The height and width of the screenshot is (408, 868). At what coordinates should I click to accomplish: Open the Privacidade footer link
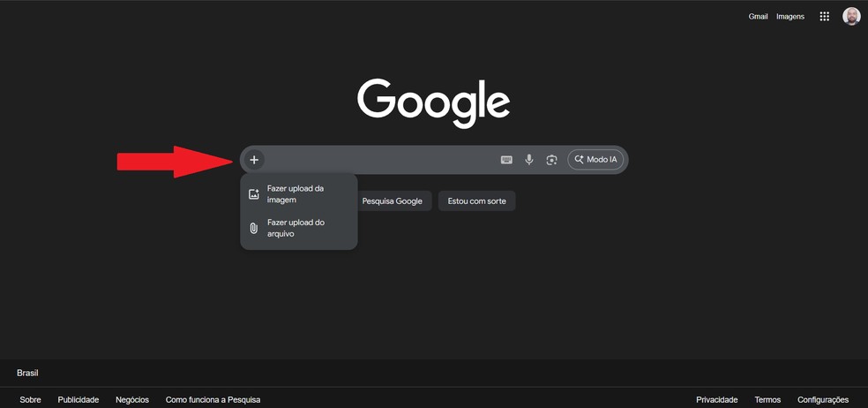(x=717, y=400)
